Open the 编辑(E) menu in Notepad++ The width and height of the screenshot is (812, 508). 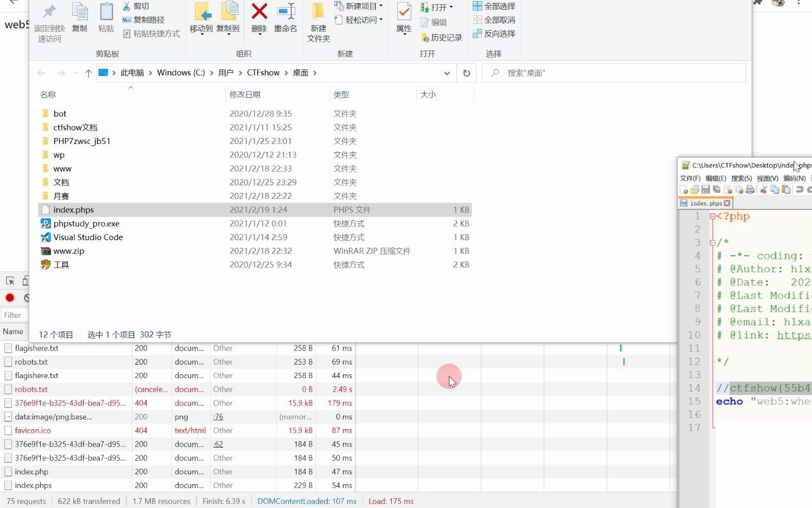pos(715,178)
